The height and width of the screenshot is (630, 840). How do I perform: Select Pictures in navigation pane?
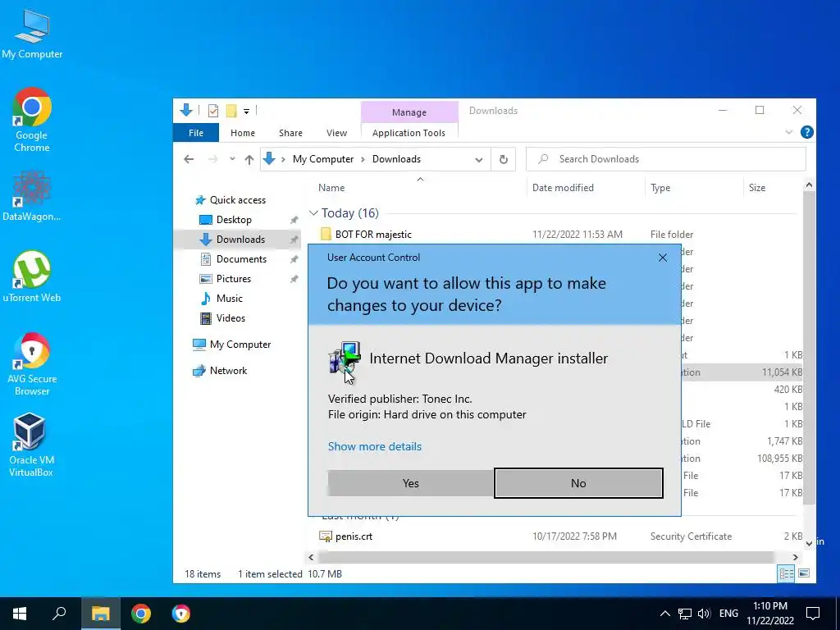click(233, 279)
